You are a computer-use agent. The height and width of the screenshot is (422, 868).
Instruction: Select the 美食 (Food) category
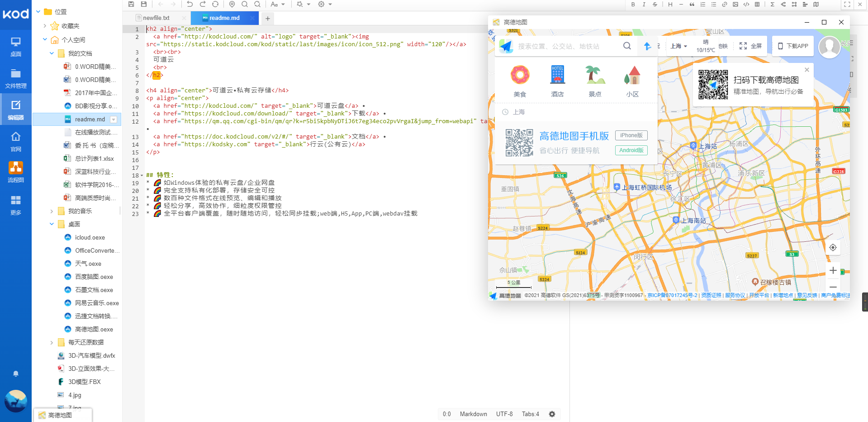tap(520, 81)
